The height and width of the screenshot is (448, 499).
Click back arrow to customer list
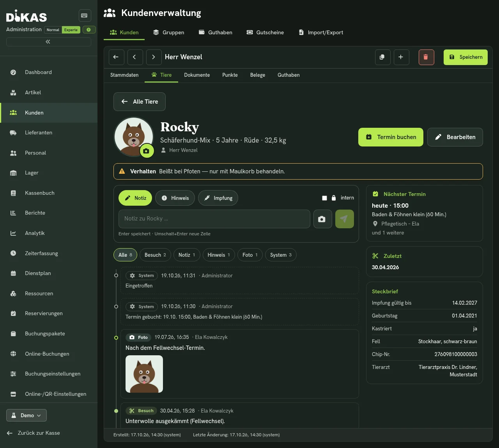116,57
